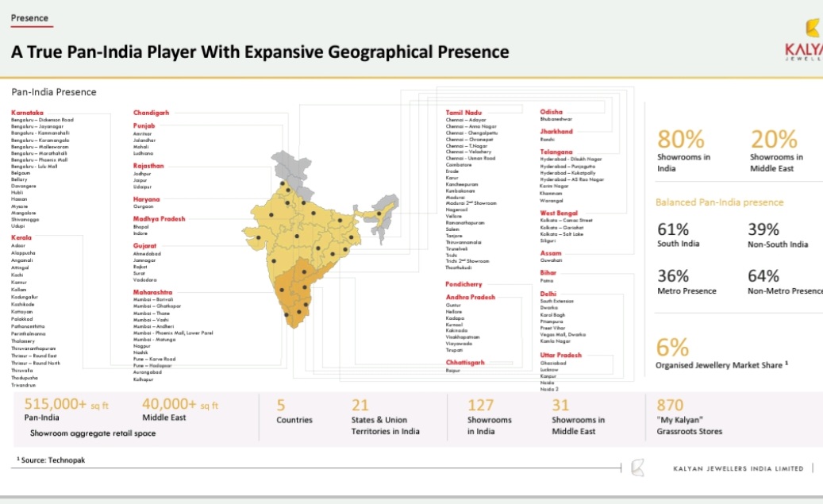
Task: Click the 'Source: Technopak' footnote
Action: (51, 460)
